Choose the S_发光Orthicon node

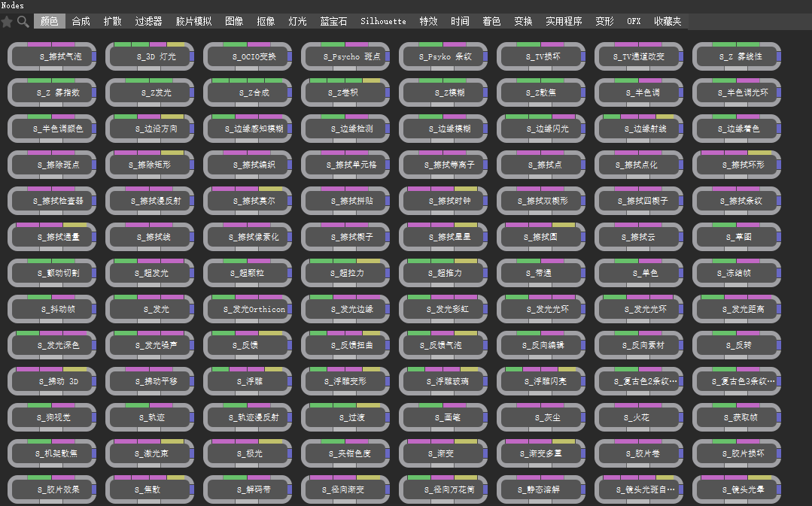click(248, 309)
